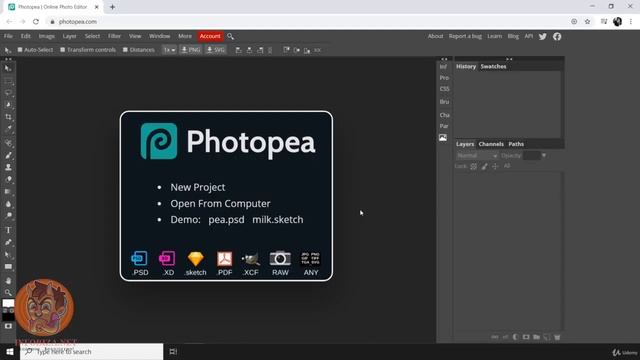Select the Move tool in left toolbar

pos(8,68)
